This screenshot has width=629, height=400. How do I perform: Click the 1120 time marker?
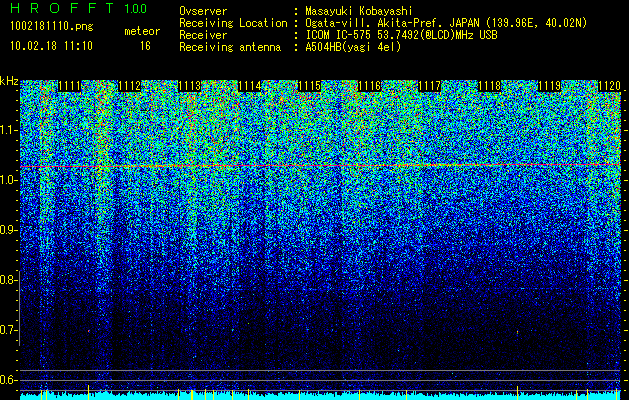(x=609, y=86)
